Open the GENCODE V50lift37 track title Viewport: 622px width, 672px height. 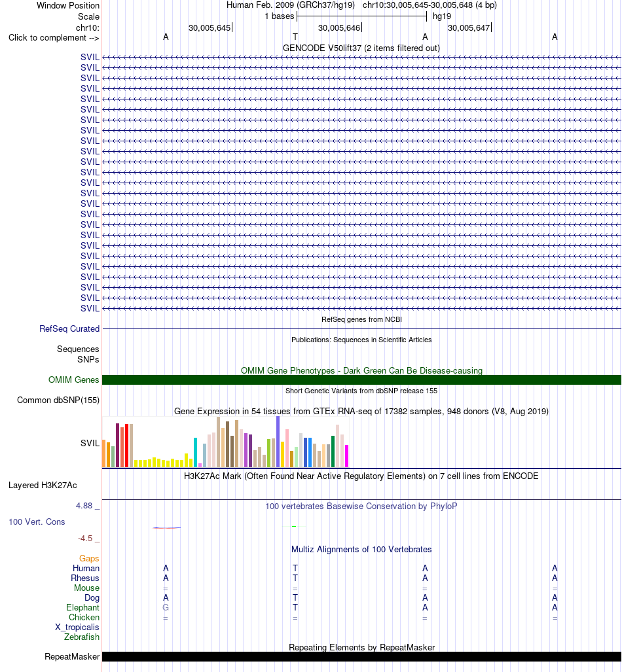(361, 48)
